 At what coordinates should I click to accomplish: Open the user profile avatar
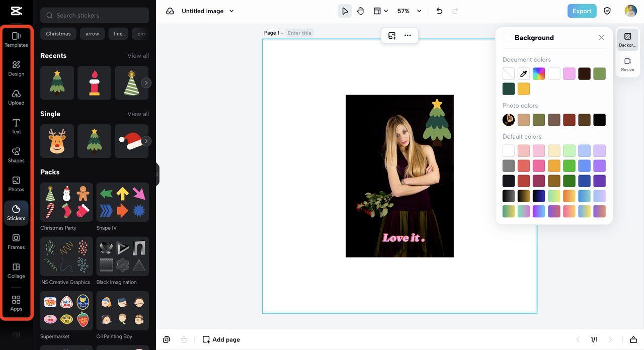[x=630, y=11]
